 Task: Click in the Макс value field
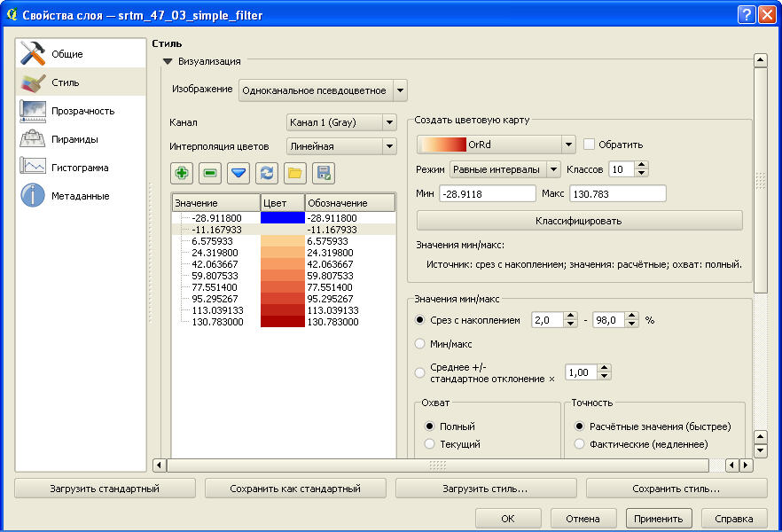617,193
